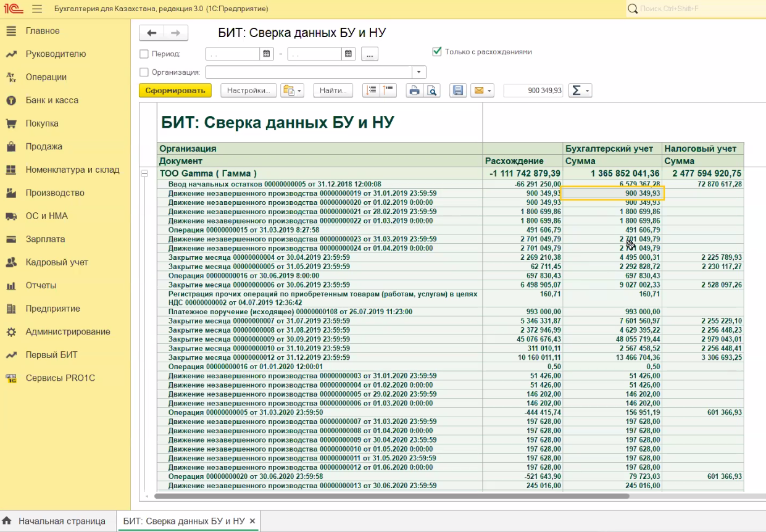Open print preview with magnifier icon

coord(431,91)
